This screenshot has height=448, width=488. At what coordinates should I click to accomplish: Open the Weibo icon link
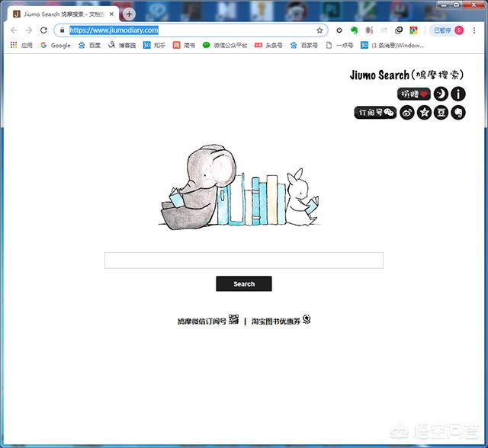406,113
